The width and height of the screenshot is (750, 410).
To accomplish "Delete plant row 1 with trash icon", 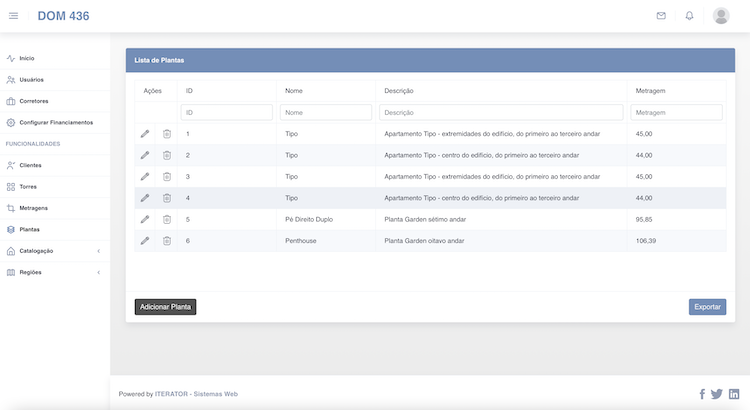I will [166, 134].
